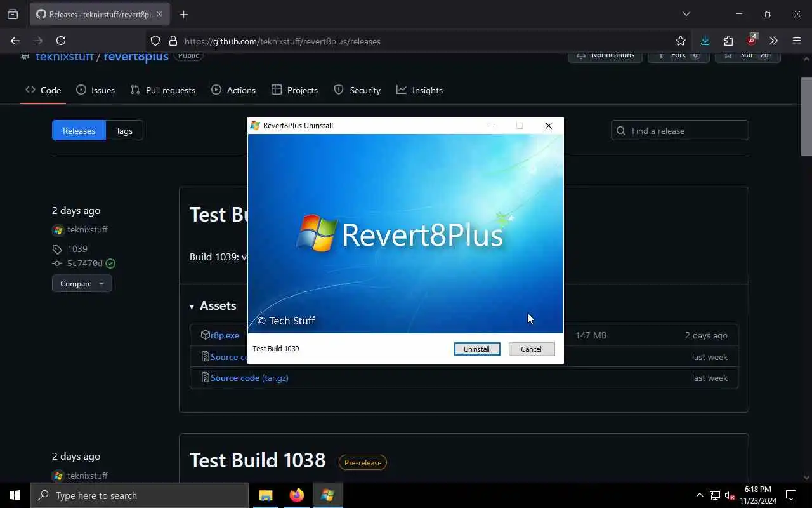The height and width of the screenshot is (508, 812).
Task: Open the Pull requests tab
Action: 163,90
